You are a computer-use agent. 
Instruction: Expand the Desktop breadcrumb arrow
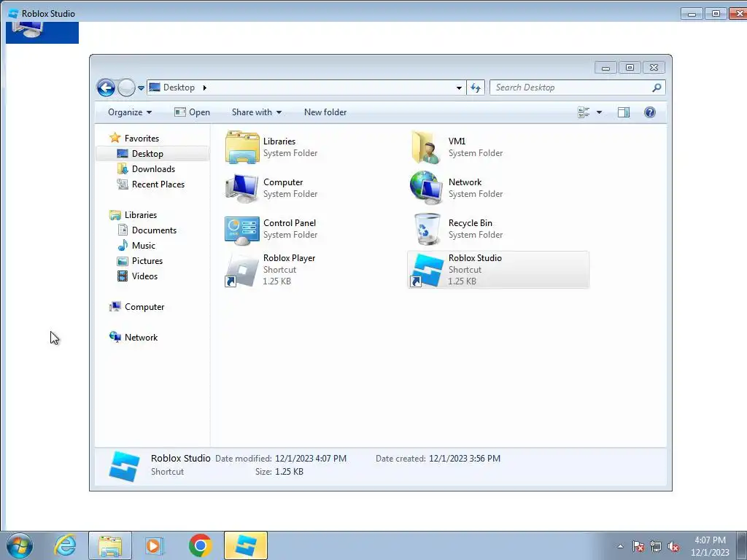coord(205,87)
